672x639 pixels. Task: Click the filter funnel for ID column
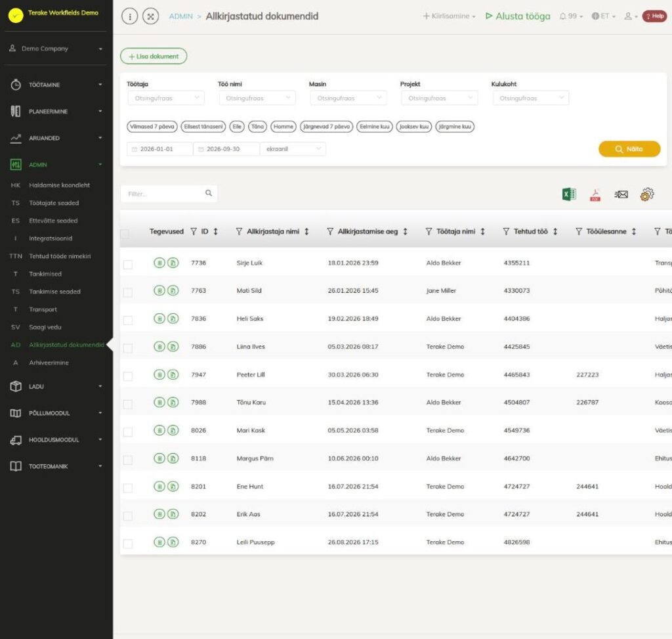(194, 232)
